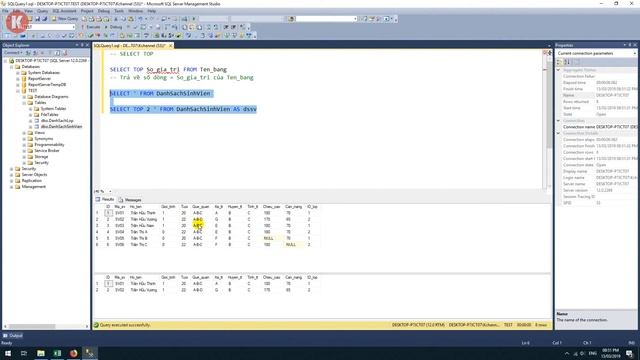Click the Properties alphabetical sort icon
640x360 pixels.
coord(567,62)
